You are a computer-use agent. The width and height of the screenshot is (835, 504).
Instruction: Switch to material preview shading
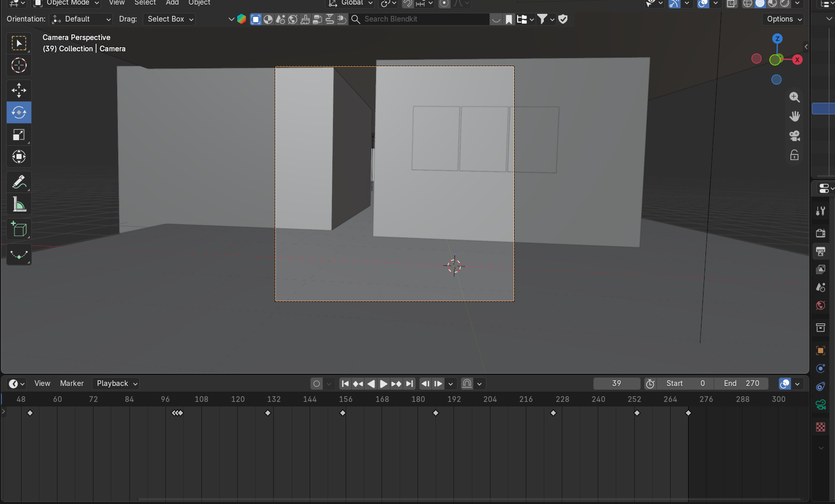click(772, 3)
